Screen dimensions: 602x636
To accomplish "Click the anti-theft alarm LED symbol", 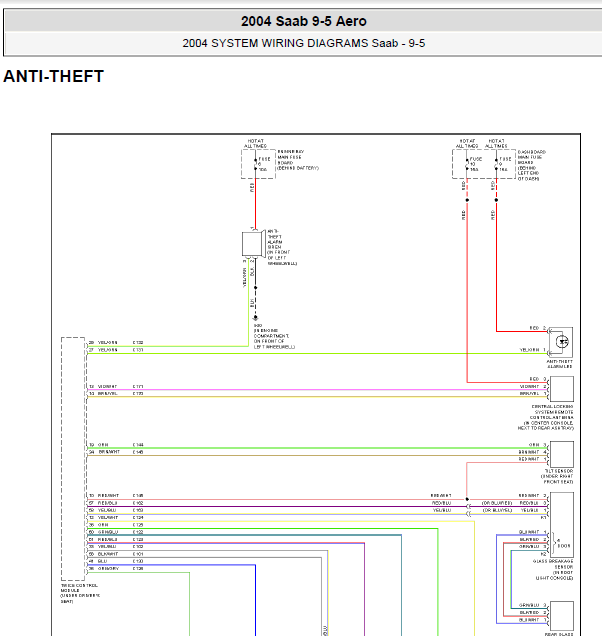I will click(562, 341).
